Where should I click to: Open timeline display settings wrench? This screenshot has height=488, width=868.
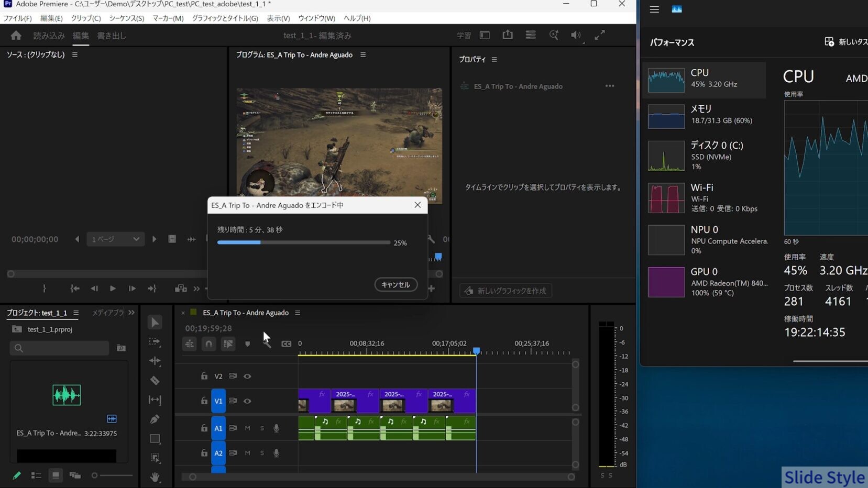point(267,343)
